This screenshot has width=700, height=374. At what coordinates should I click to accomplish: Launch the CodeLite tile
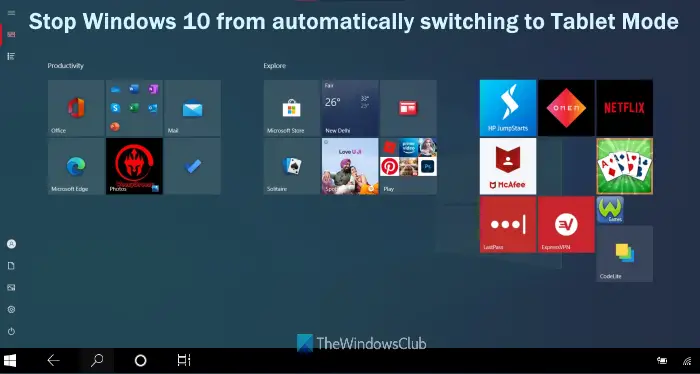tap(625, 253)
